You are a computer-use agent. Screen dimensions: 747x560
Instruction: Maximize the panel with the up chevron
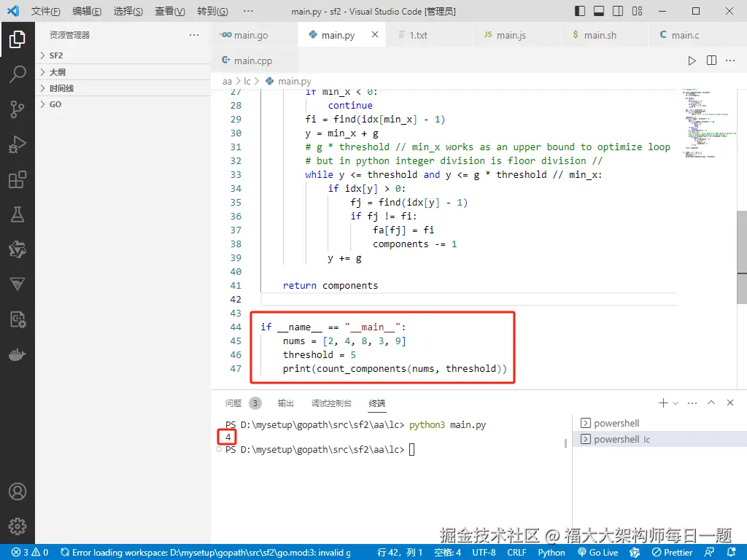coord(711,402)
